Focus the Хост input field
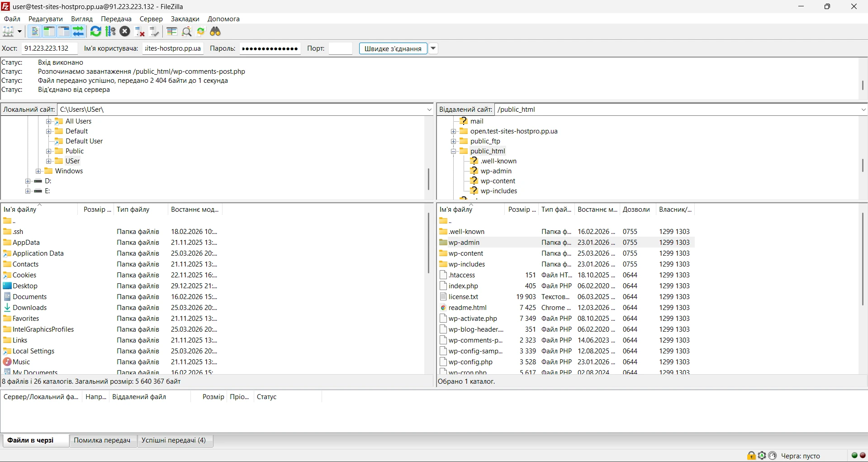This screenshot has height=462, width=868. 49,48
